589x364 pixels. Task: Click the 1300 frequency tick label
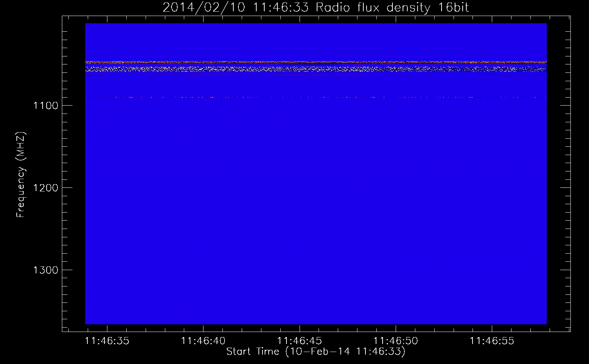pyautogui.click(x=46, y=270)
